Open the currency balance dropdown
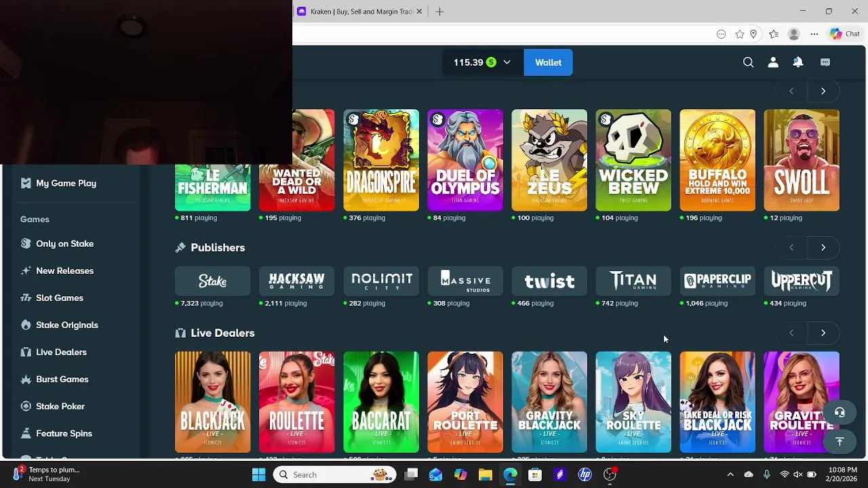 482,62
